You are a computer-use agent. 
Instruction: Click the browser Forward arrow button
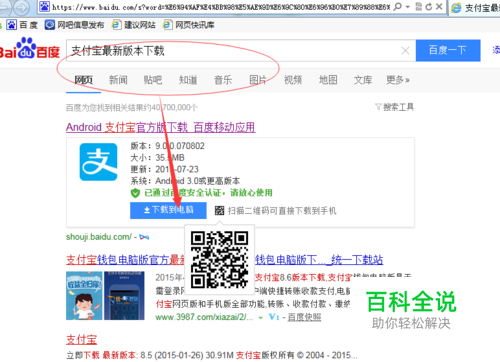[x=22, y=7]
